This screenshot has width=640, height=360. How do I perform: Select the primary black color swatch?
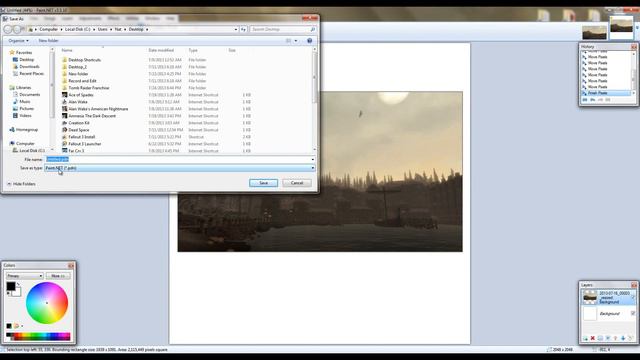(11, 286)
